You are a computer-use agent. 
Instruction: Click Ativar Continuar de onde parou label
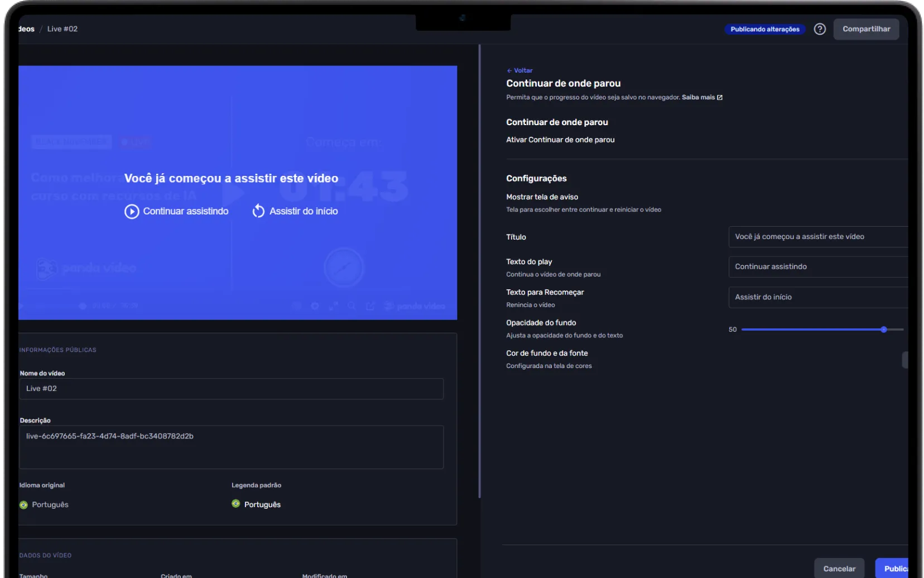(560, 140)
